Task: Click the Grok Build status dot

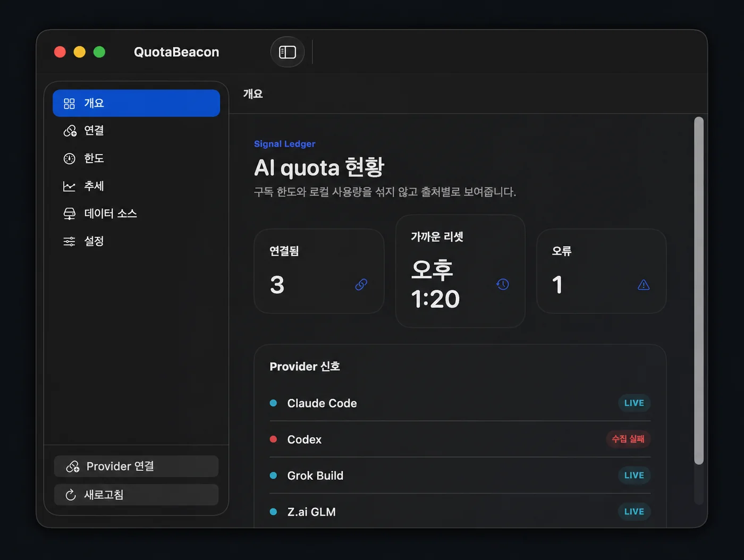Action: coord(273,476)
